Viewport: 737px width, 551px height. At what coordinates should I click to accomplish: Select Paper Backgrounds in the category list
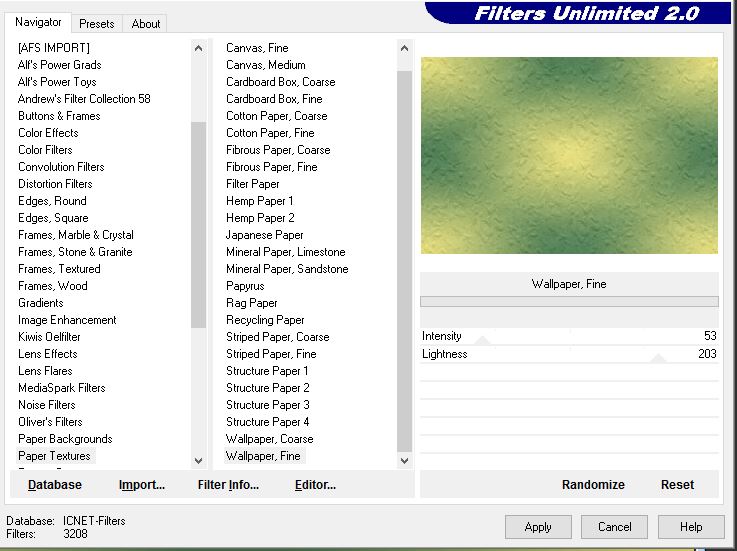[x=65, y=439]
